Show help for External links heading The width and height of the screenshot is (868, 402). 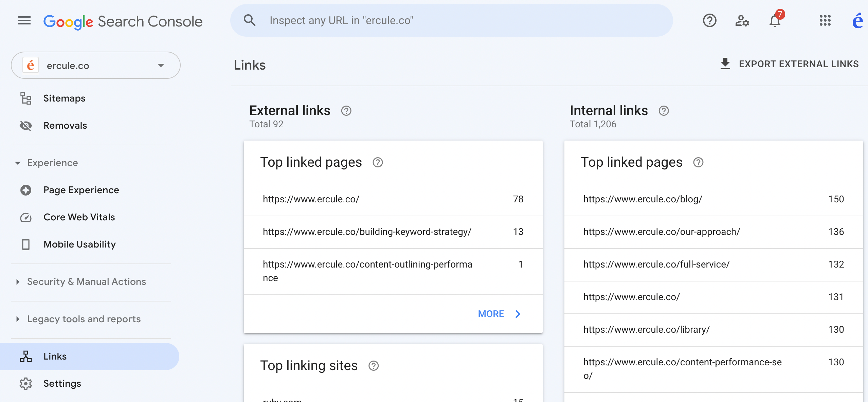[346, 111]
